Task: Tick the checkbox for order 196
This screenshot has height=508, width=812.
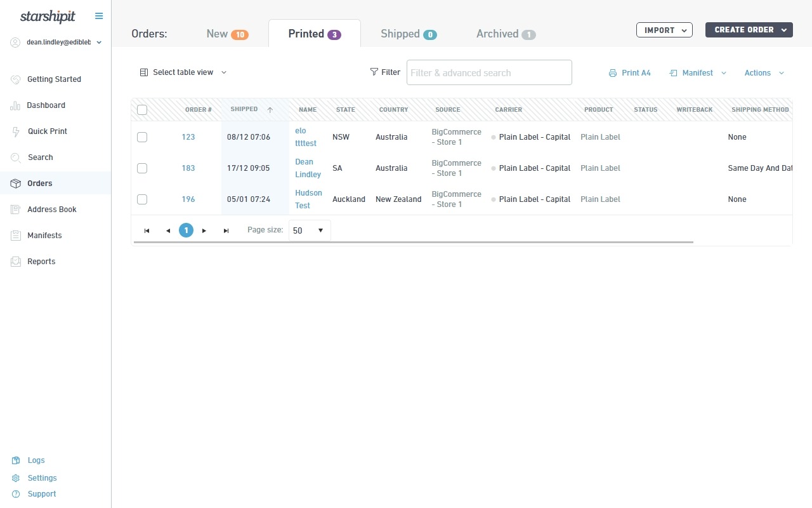Action: 142,199
